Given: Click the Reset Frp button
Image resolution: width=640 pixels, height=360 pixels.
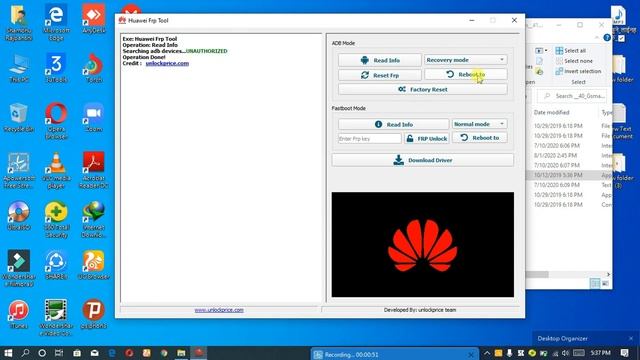Looking at the screenshot, I should 380,75.
